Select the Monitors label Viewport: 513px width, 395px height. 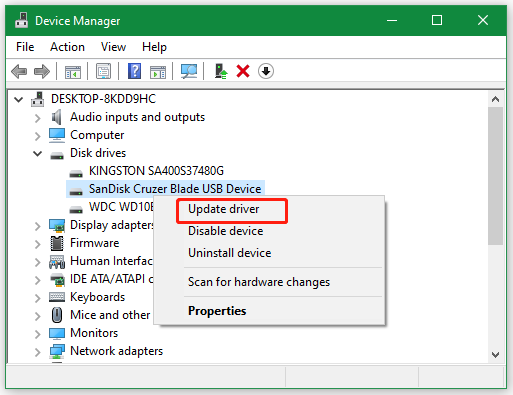click(94, 333)
